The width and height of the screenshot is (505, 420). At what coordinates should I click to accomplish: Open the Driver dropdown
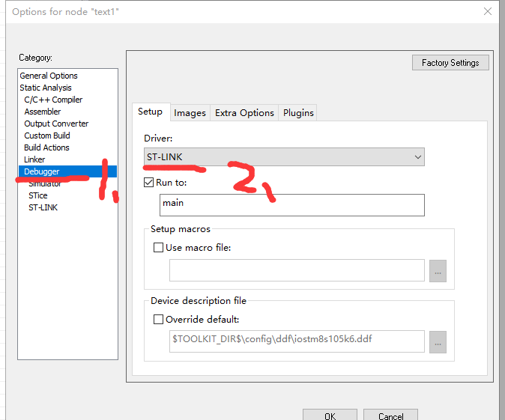point(284,156)
